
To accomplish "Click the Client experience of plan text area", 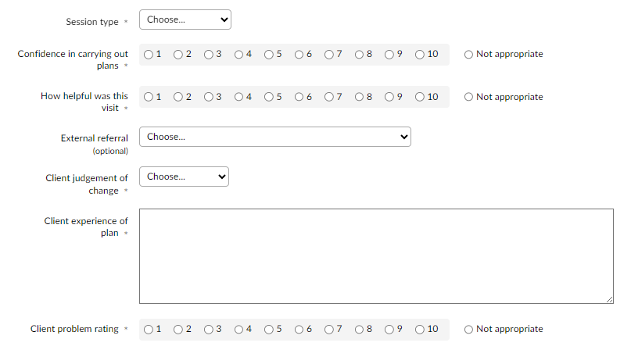I will coord(376,255).
